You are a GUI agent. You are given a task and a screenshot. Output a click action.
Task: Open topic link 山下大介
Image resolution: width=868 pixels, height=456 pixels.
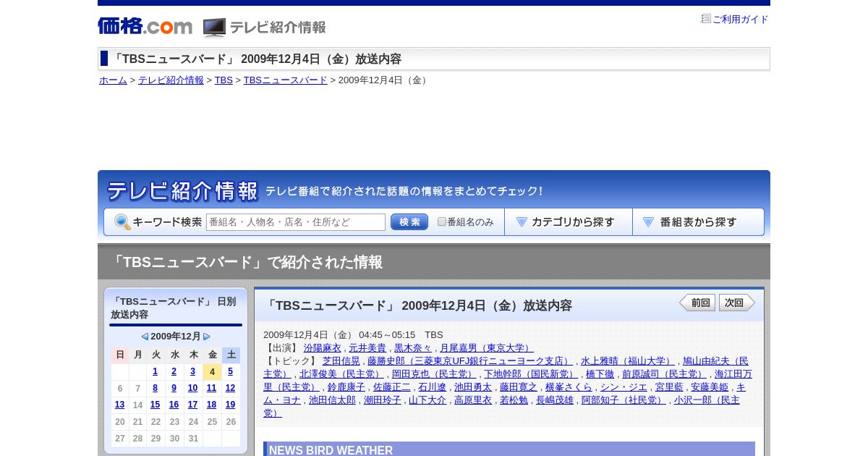[x=427, y=400]
